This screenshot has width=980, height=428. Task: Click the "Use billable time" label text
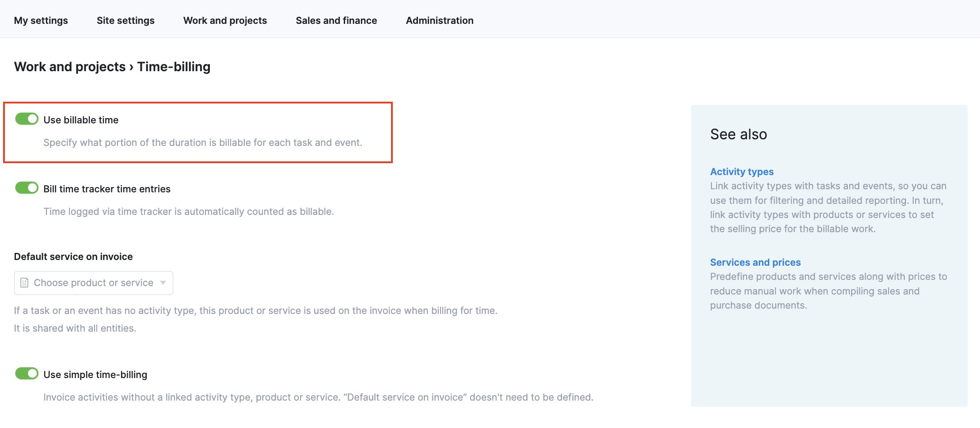pos(81,120)
